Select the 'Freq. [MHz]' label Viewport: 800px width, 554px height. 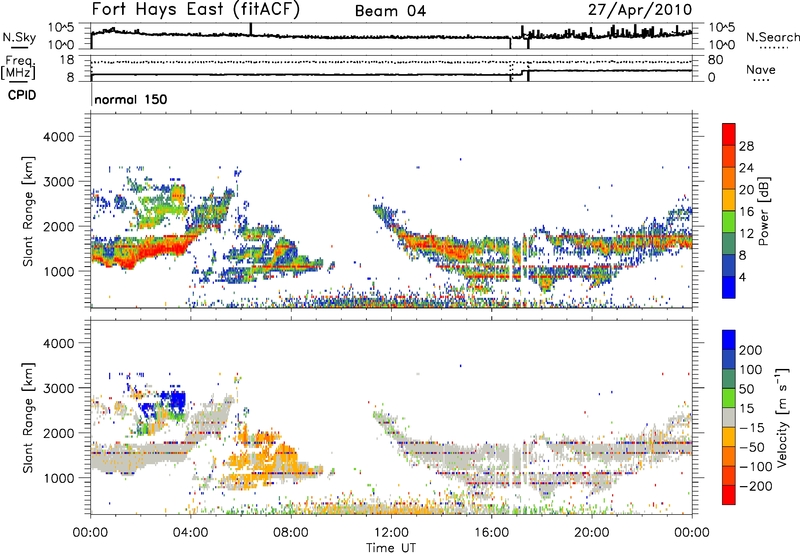tap(19, 68)
